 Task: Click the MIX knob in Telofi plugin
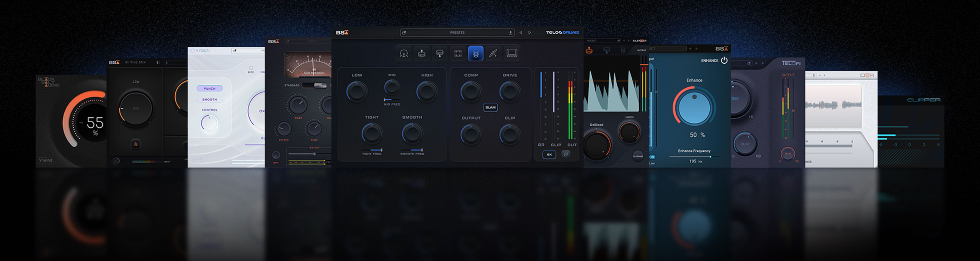coord(787,154)
